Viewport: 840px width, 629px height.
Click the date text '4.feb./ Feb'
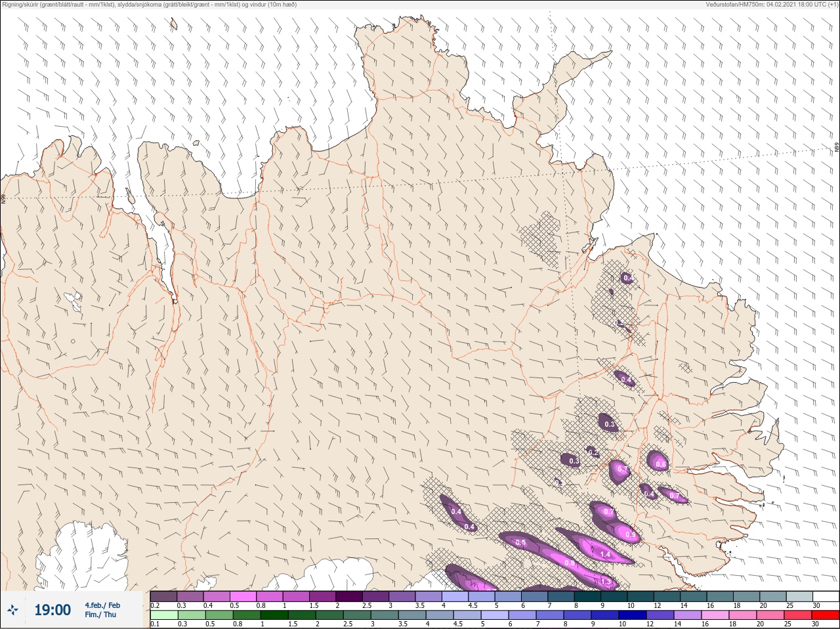click(x=102, y=605)
